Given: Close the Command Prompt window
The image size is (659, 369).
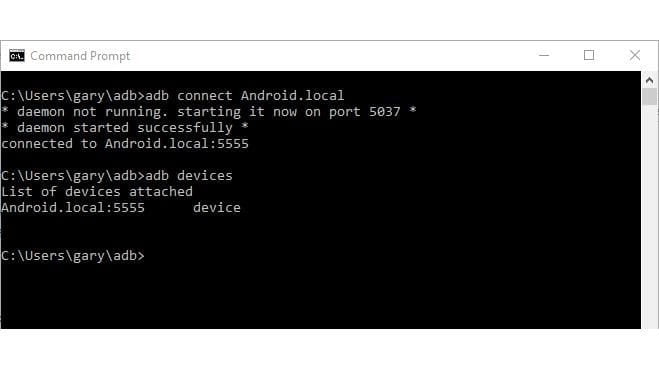Looking at the screenshot, I should pos(635,55).
